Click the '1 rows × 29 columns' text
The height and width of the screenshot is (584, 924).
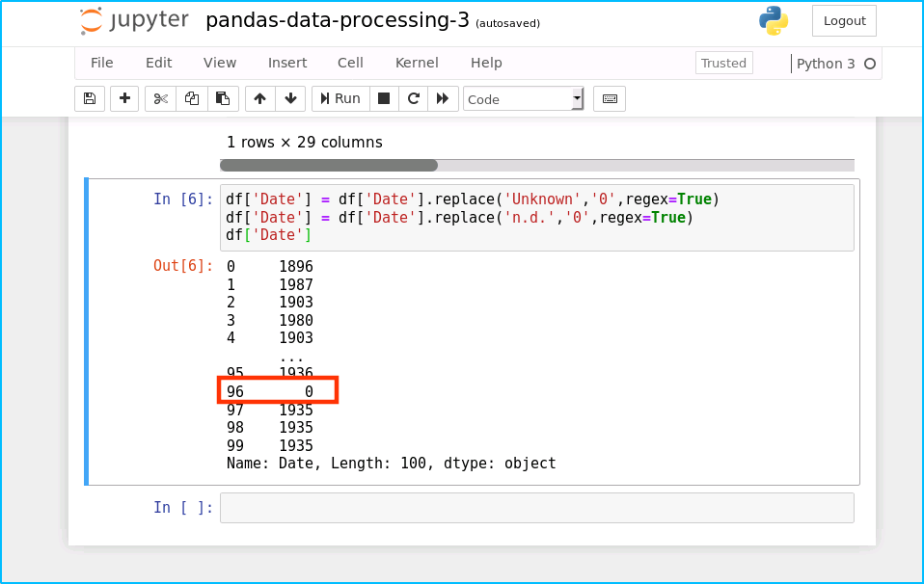305,142
